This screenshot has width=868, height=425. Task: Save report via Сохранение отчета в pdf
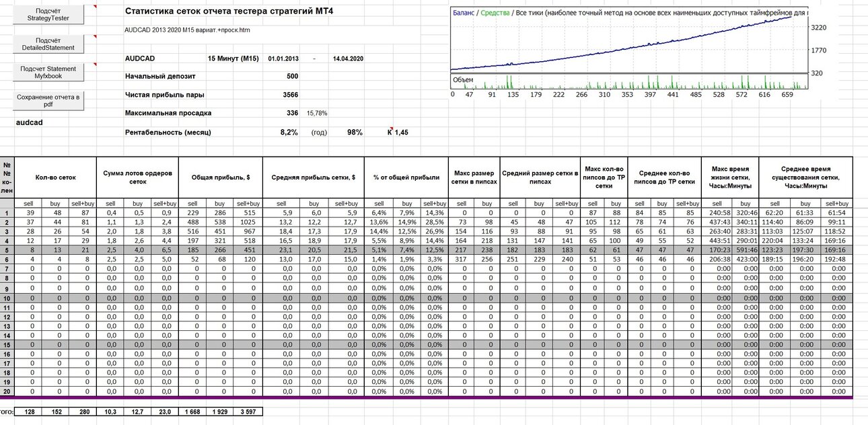tap(48, 102)
